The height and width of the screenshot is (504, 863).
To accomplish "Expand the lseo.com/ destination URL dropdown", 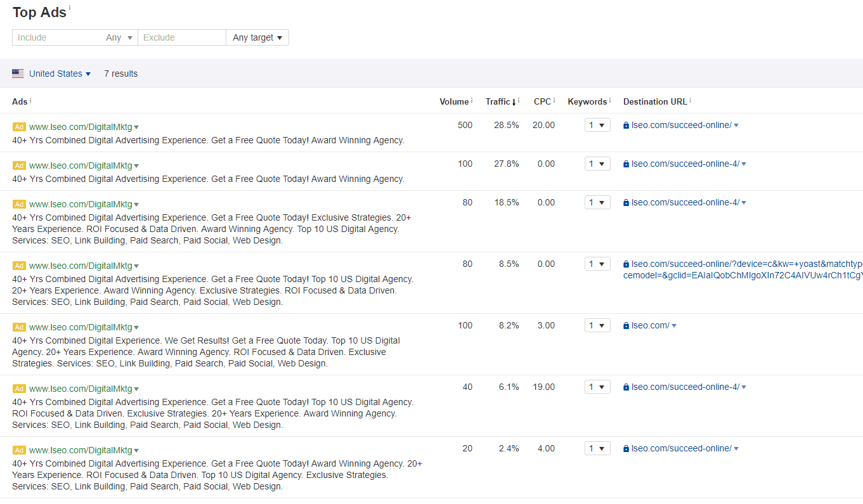I will click(x=674, y=325).
